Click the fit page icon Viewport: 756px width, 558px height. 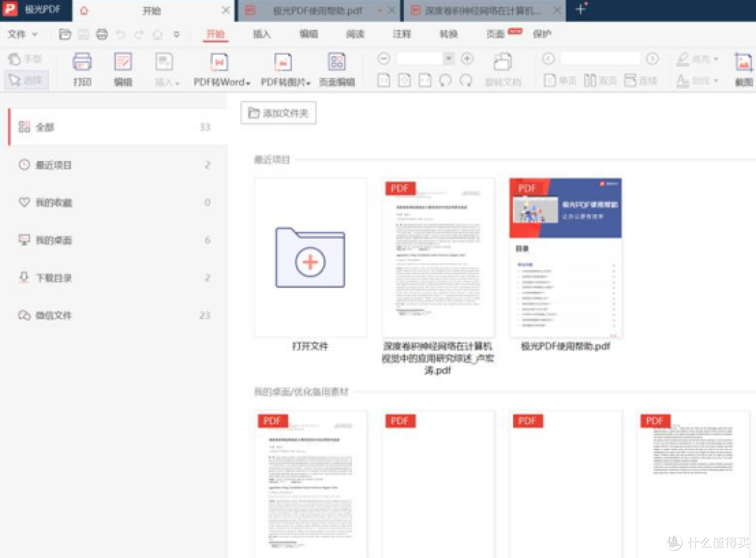tap(404, 80)
